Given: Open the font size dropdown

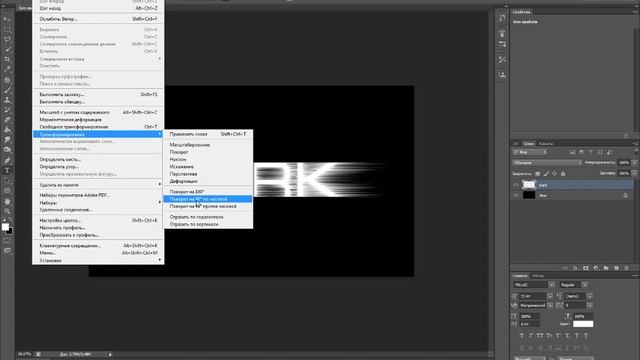Looking at the screenshot, I should point(550,296).
